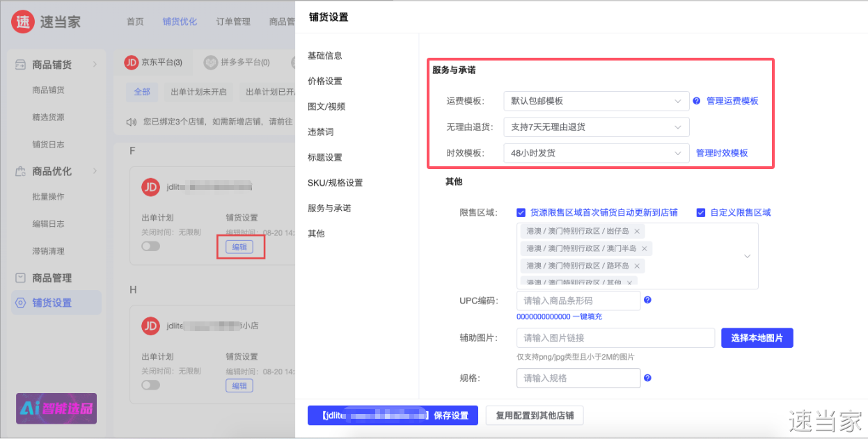
Task: Open the 时效模板 dropdown
Action: [596, 153]
